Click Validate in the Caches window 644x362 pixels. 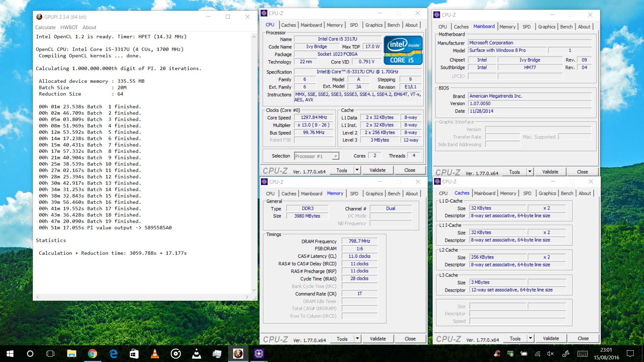(551, 338)
